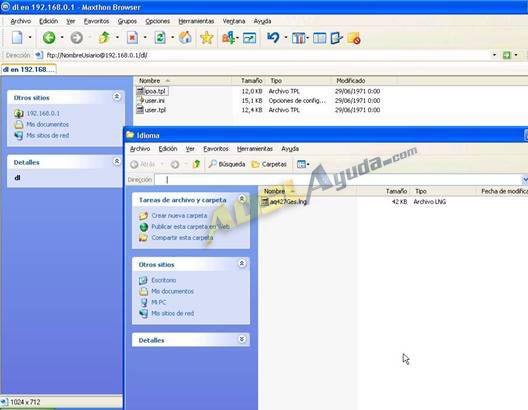Sort by the Tamaño column header in Maxthon
The height and width of the screenshot is (410, 528).
click(x=252, y=80)
